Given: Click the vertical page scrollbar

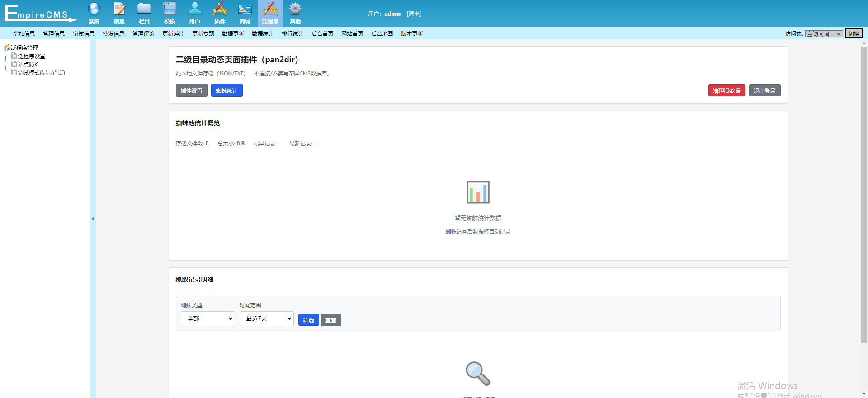Looking at the screenshot, I should [x=864, y=194].
